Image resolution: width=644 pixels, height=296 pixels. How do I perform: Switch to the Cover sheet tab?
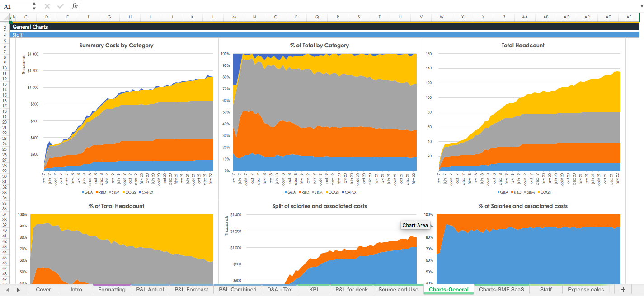coord(43,290)
